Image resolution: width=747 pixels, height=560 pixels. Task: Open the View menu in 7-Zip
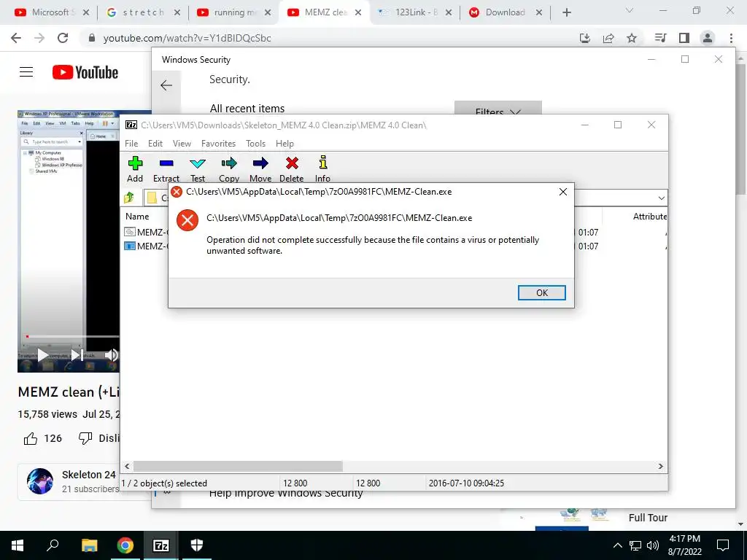pos(182,144)
